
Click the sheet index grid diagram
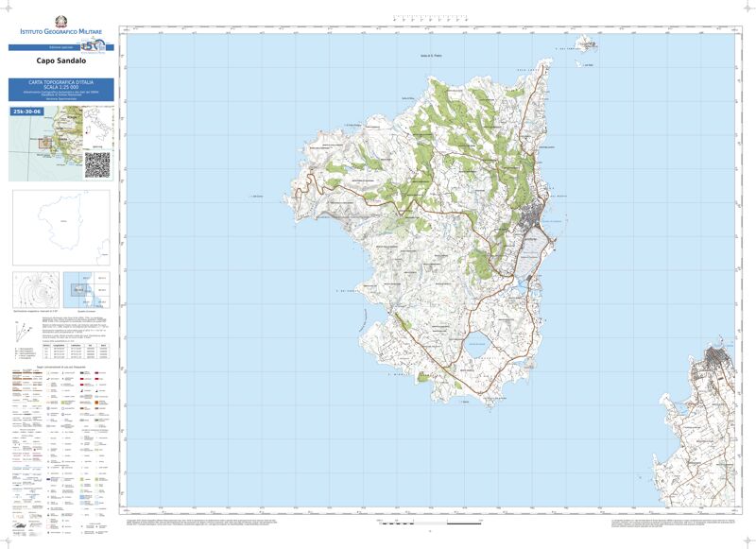89,290
